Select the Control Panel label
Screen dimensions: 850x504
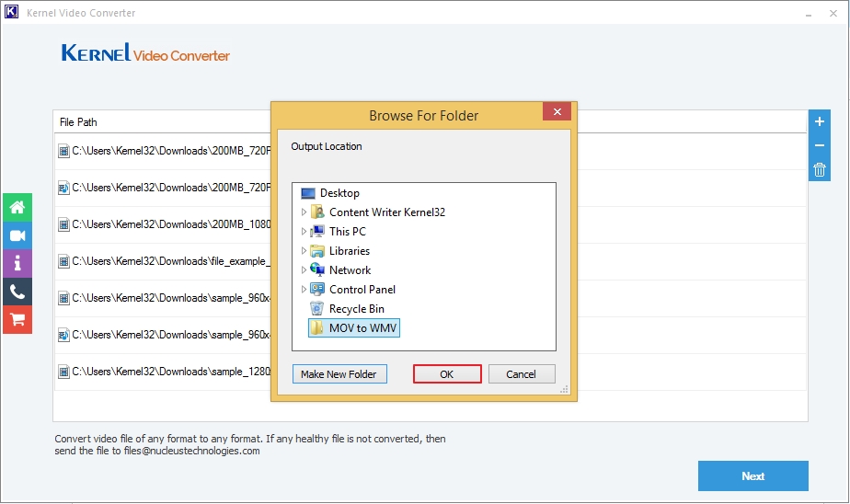click(362, 290)
